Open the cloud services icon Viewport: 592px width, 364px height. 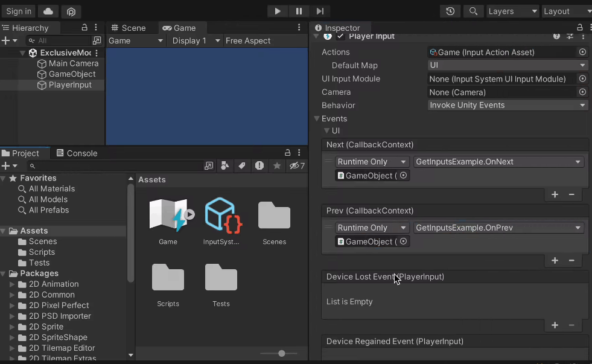click(x=48, y=11)
